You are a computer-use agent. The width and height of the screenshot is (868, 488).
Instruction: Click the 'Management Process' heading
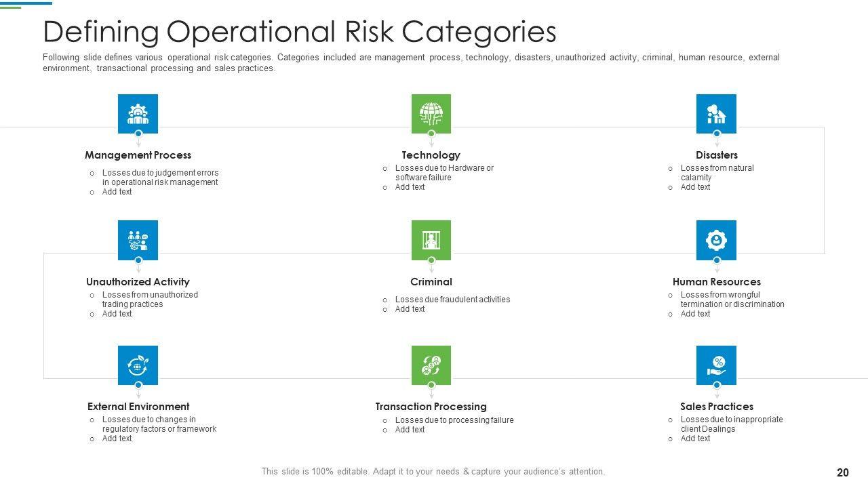click(138, 155)
